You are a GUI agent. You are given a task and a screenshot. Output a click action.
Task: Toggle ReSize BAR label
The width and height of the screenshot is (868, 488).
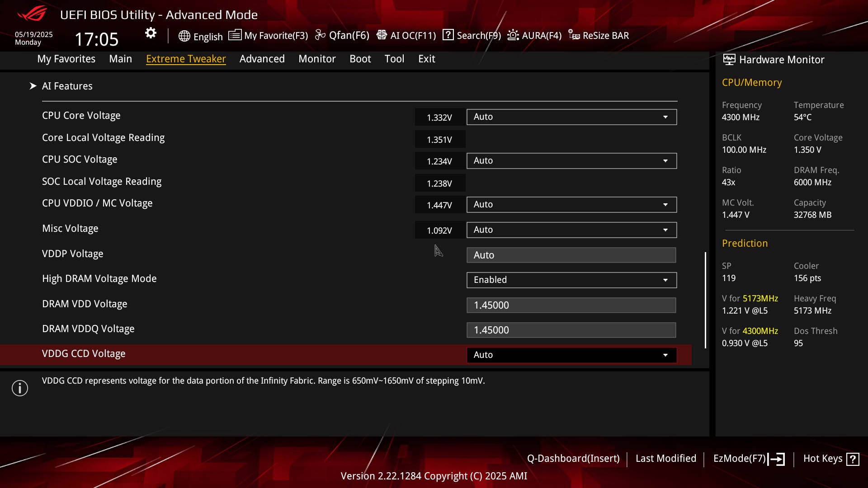pyautogui.click(x=605, y=36)
